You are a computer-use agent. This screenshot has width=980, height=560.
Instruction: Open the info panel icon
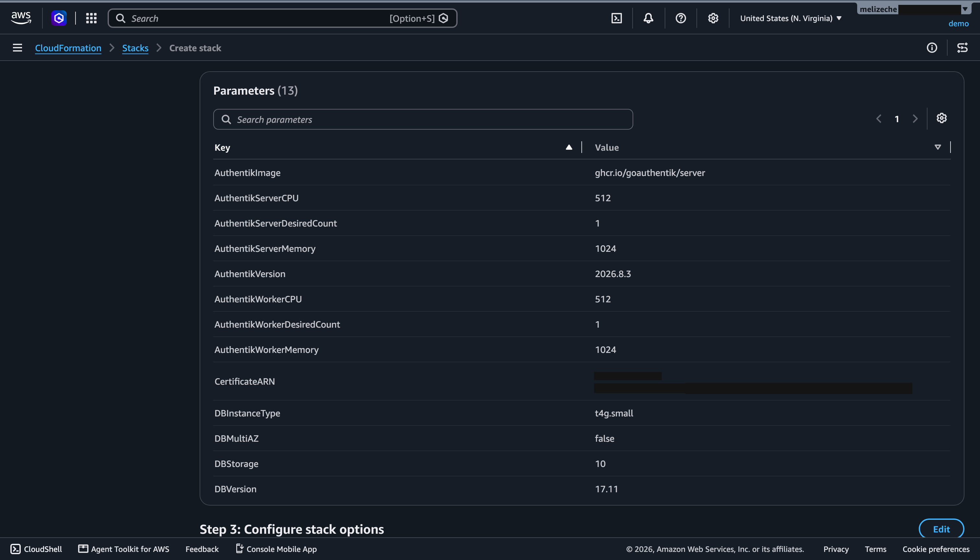click(x=931, y=48)
